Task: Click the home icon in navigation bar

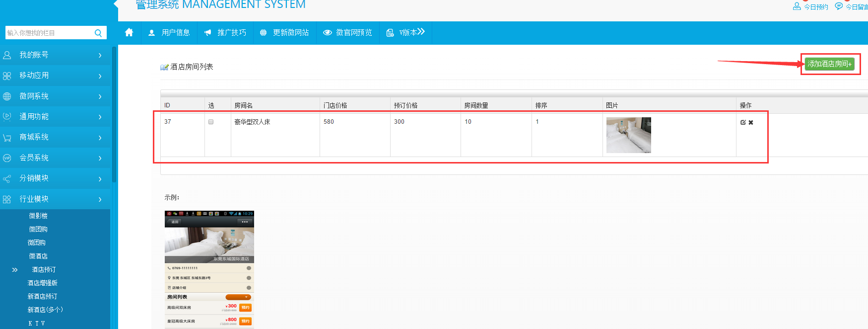Action: [x=129, y=32]
